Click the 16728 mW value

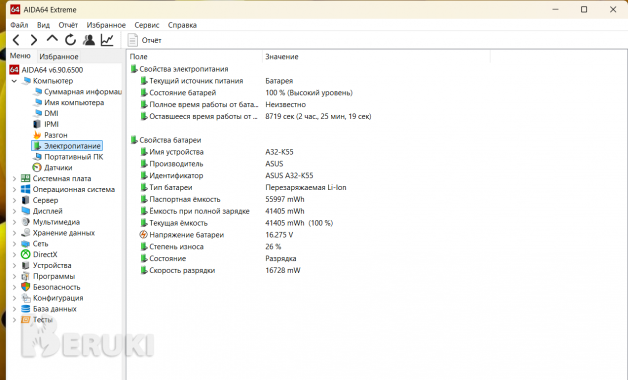coord(283,270)
